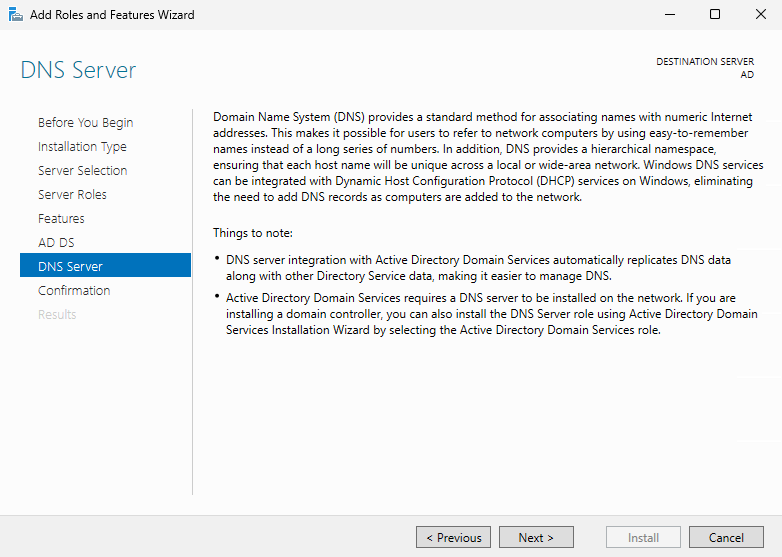Switch to the Features step
Screen dimensions: 782x557
pyautogui.click(x=61, y=219)
